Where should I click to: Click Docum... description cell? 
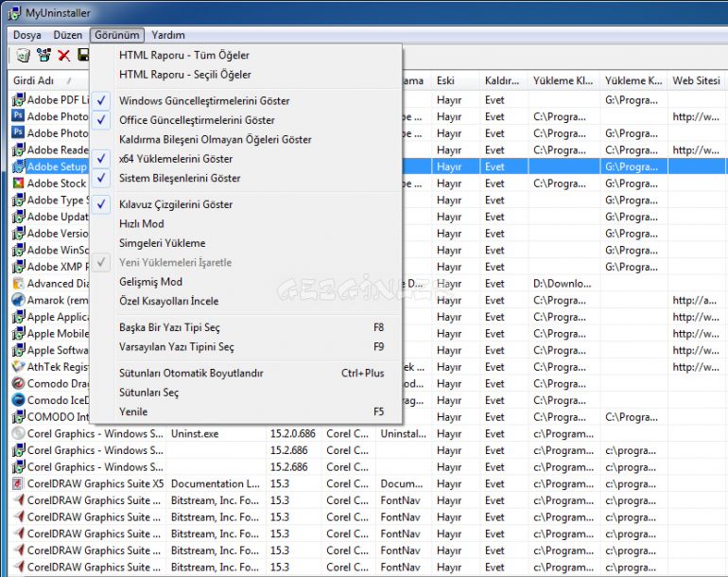(x=402, y=483)
